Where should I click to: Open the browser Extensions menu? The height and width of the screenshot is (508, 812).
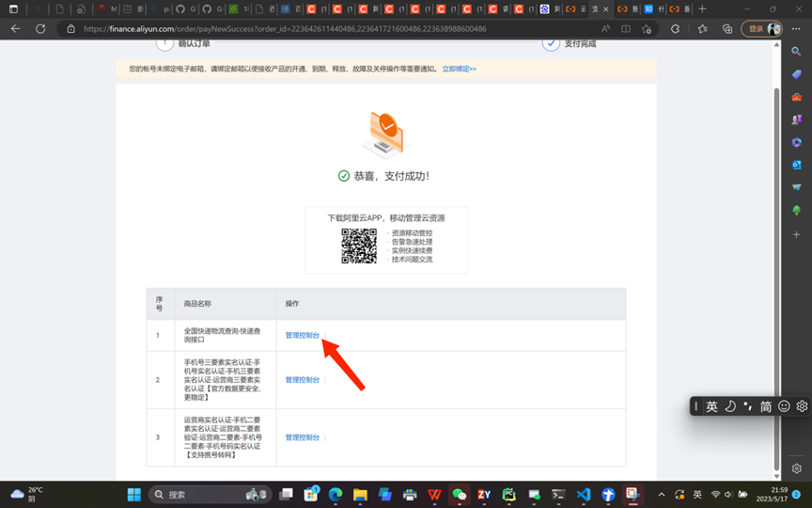click(x=676, y=29)
